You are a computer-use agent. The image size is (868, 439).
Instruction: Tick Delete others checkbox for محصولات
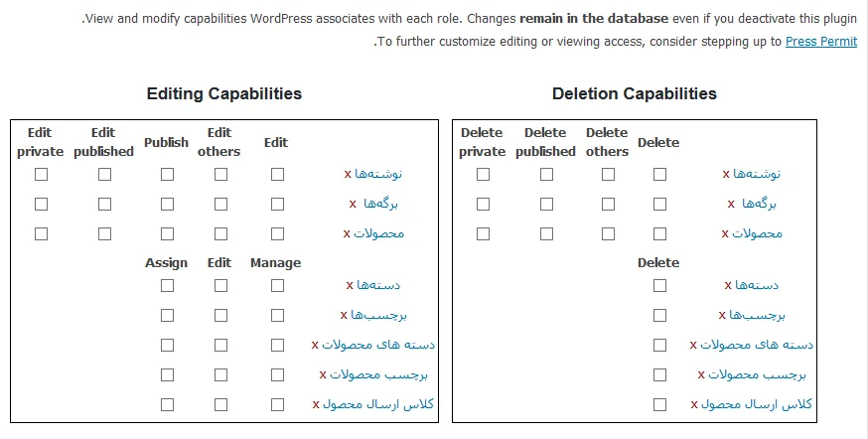click(x=609, y=234)
